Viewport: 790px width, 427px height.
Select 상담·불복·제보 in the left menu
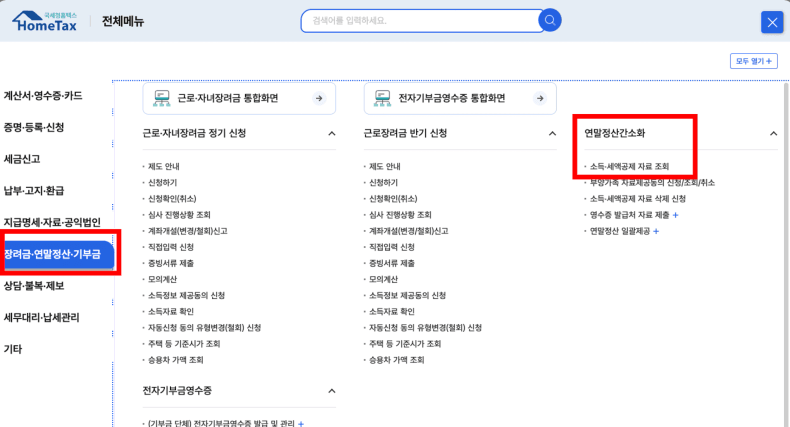click(35, 286)
